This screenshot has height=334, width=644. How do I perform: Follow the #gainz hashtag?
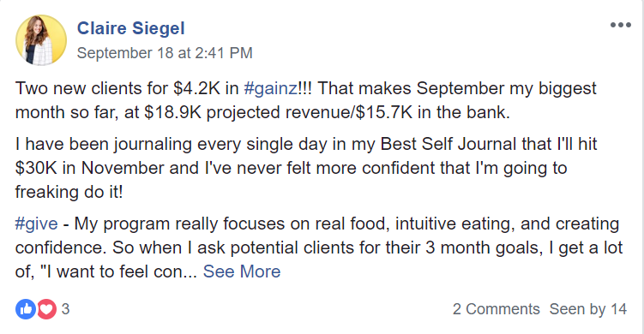pos(271,88)
